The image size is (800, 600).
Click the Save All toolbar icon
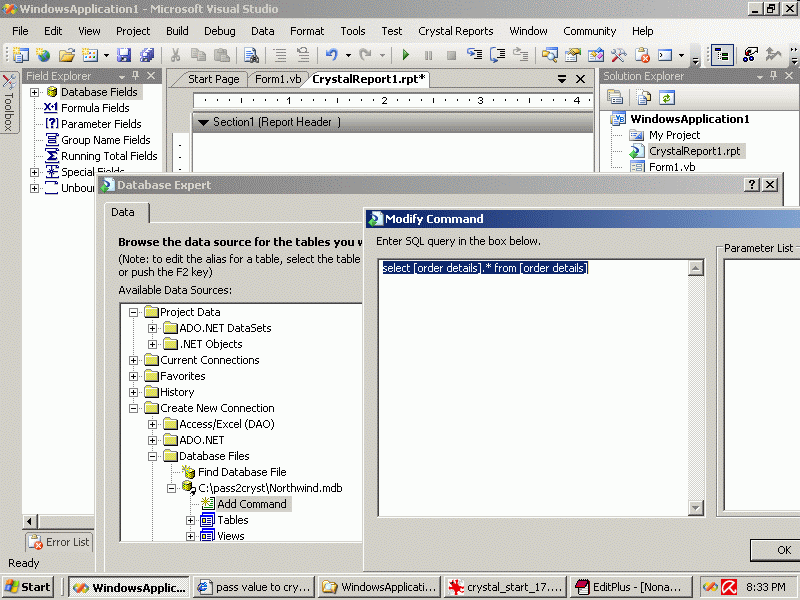coord(147,55)
